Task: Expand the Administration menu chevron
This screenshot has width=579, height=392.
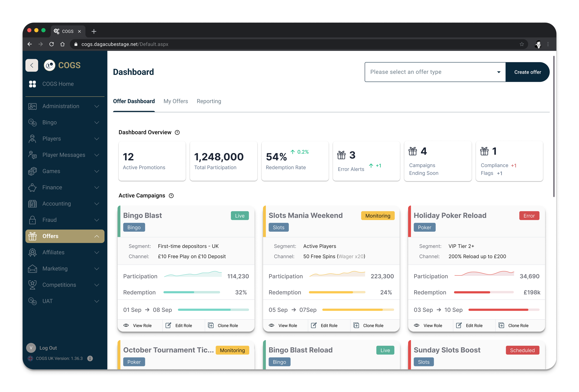Action: pos(97,106)
